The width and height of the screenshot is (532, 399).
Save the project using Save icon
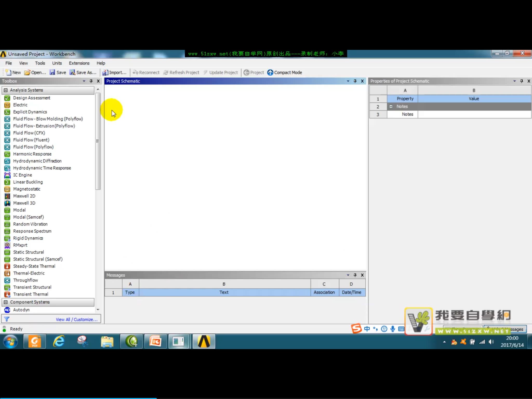coord(58,72)
